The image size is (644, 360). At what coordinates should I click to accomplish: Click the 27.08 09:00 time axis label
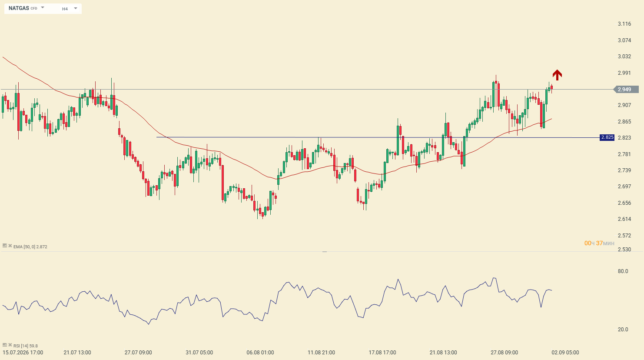point(504,353)
